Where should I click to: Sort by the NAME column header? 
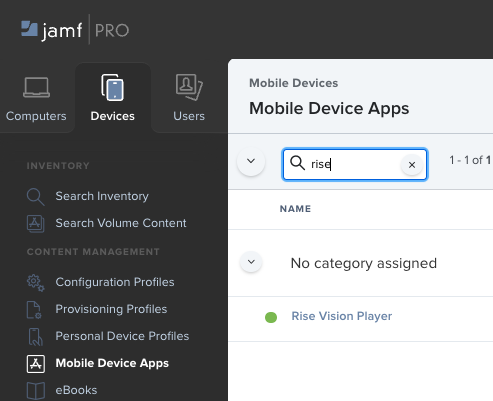[x=295, y=209]
